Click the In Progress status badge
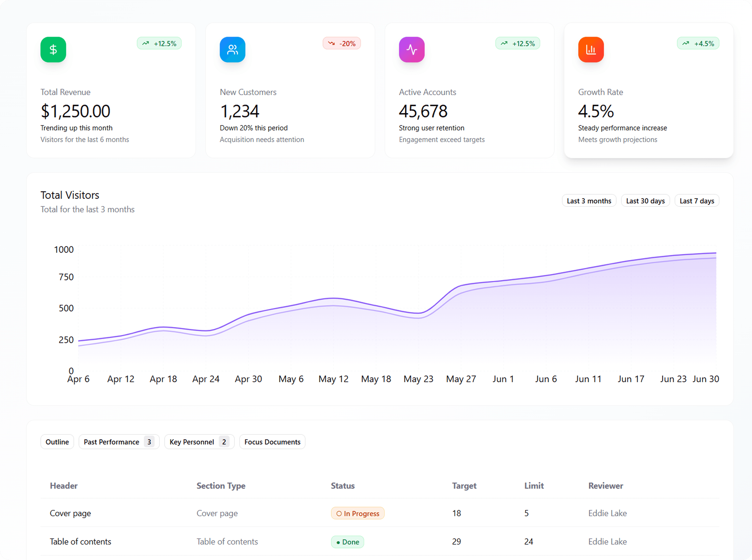Image resolution: width=752 pixels, height=560 pixels. [x=358, y=513]
